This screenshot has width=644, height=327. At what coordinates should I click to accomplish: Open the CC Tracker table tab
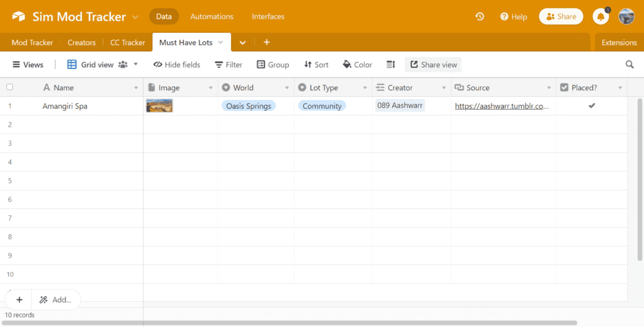click(128, 43)
